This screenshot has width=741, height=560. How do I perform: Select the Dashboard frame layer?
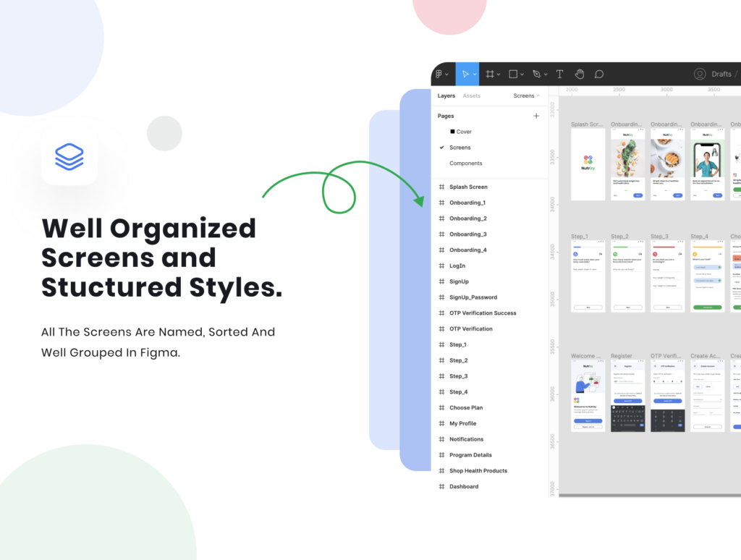(x=463, y=486)
